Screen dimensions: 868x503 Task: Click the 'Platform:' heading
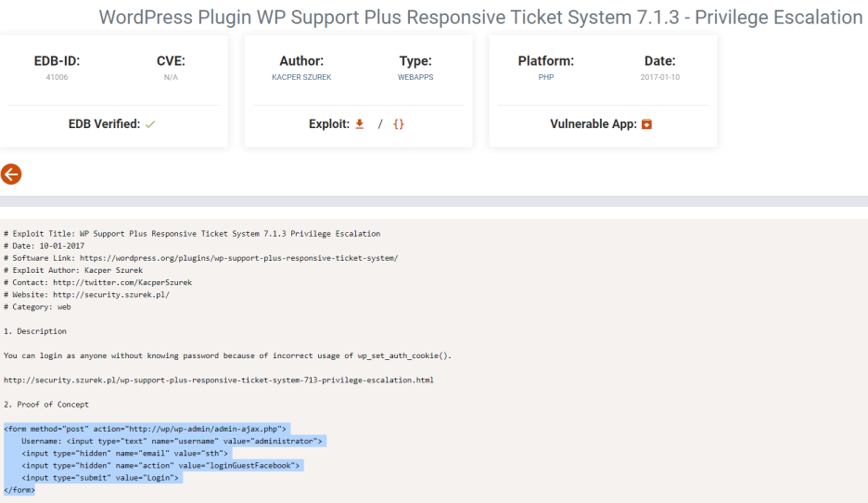[546, 61]
